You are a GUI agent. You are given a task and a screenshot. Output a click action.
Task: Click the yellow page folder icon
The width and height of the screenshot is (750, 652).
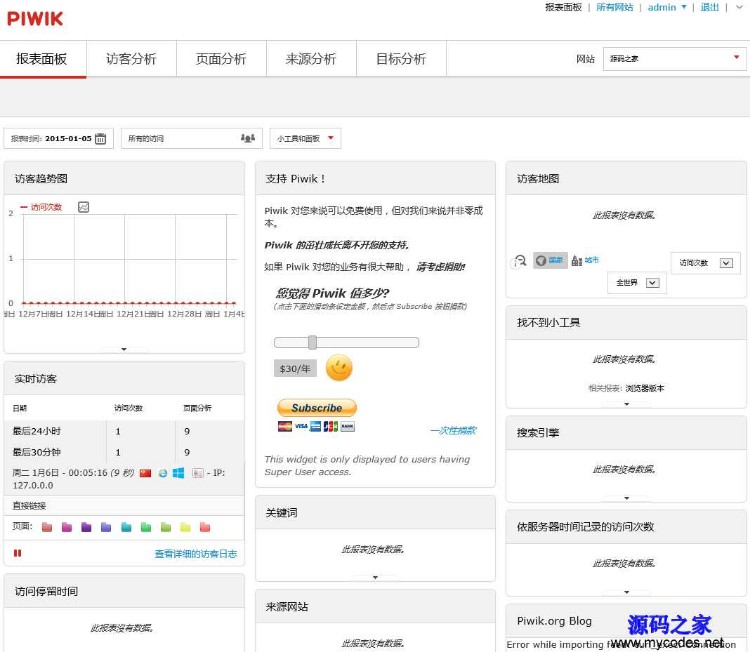(186, 527)
